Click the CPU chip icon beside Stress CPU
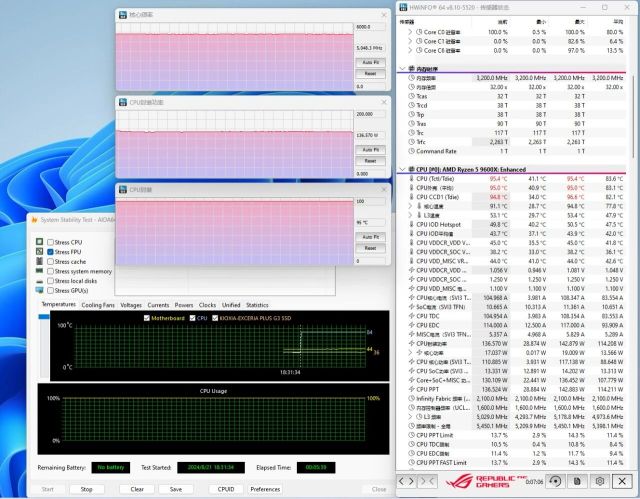640x499 pixels. tap(40, 242)
